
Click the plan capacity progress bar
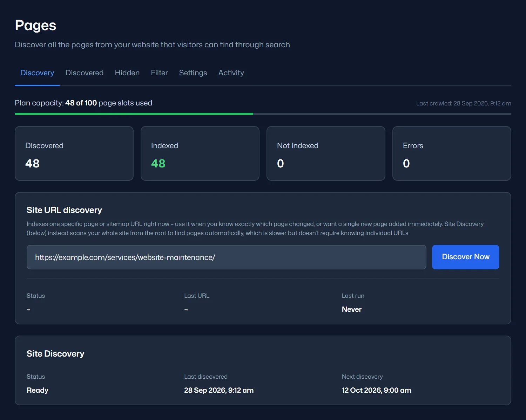tap(263, 114)
